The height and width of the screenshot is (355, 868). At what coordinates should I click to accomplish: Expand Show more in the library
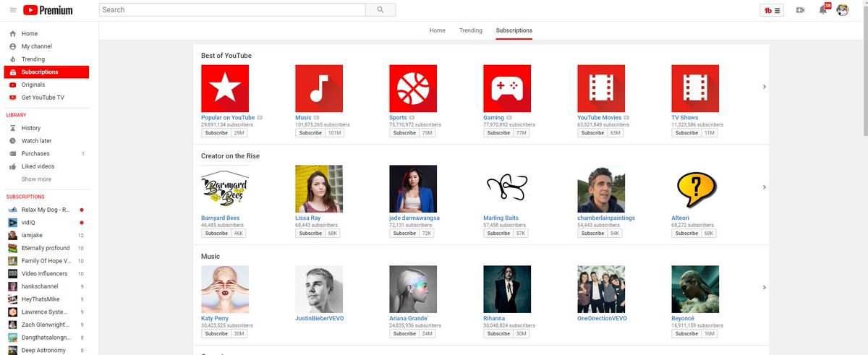(x=36, y=179)
